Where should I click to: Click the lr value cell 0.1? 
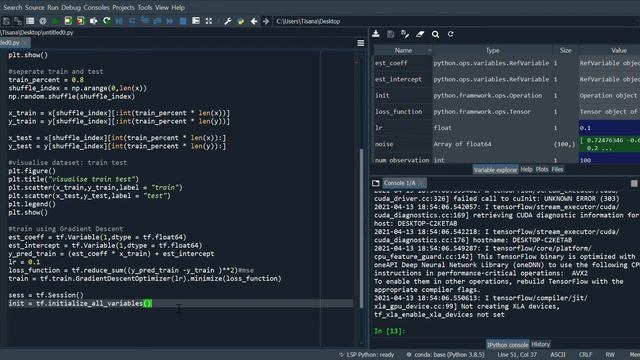pyautogui.click(x=609, y=128)
